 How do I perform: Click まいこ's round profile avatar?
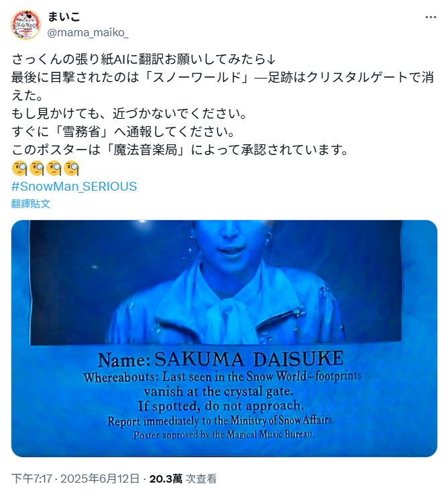coord(25,25)
